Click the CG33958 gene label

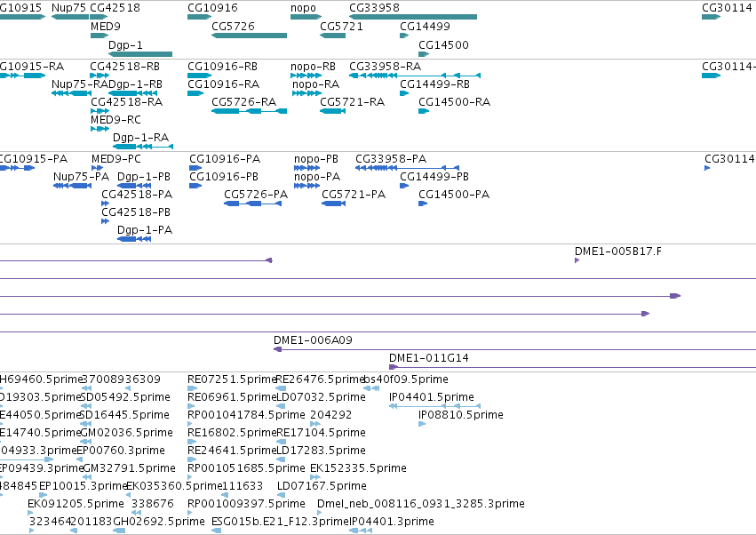[375, 8]
